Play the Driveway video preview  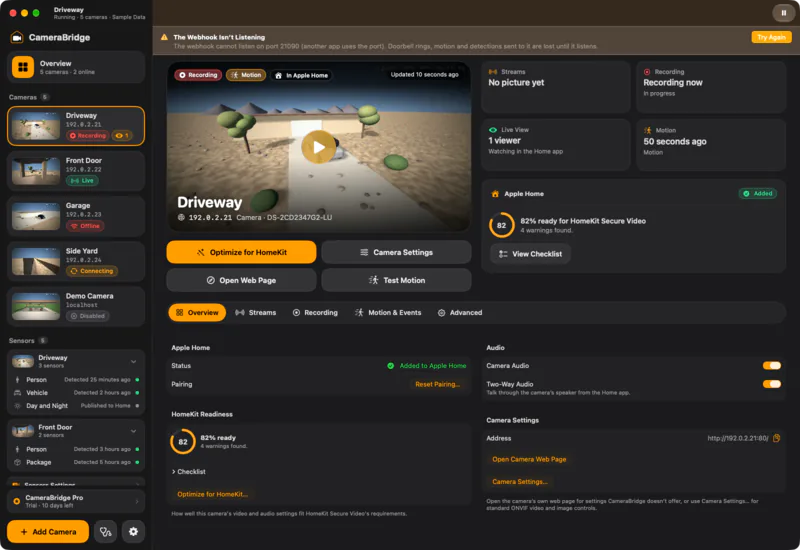pyautogui.click(x=318, y=147)
